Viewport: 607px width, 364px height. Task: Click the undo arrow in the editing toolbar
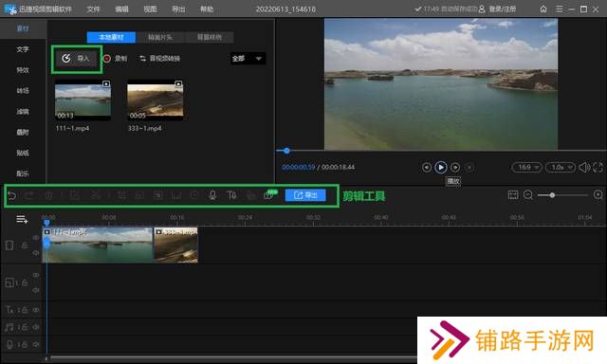pos(11,195)
